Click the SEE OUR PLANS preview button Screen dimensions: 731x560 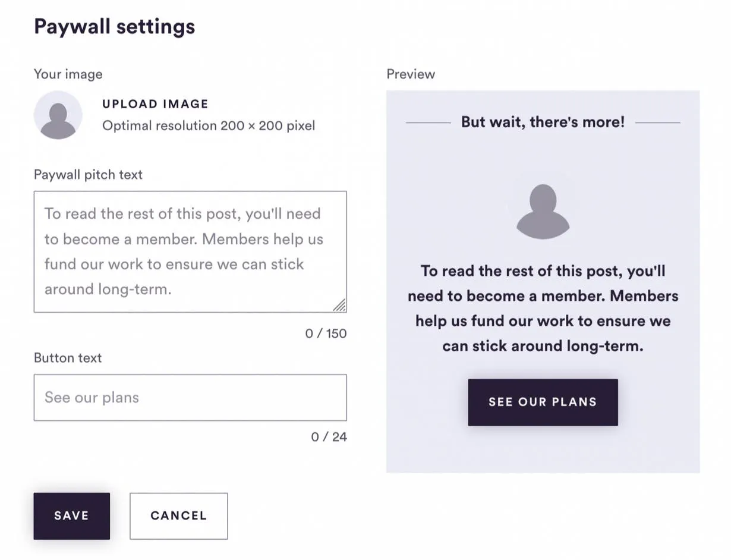(x=543, y=402)
